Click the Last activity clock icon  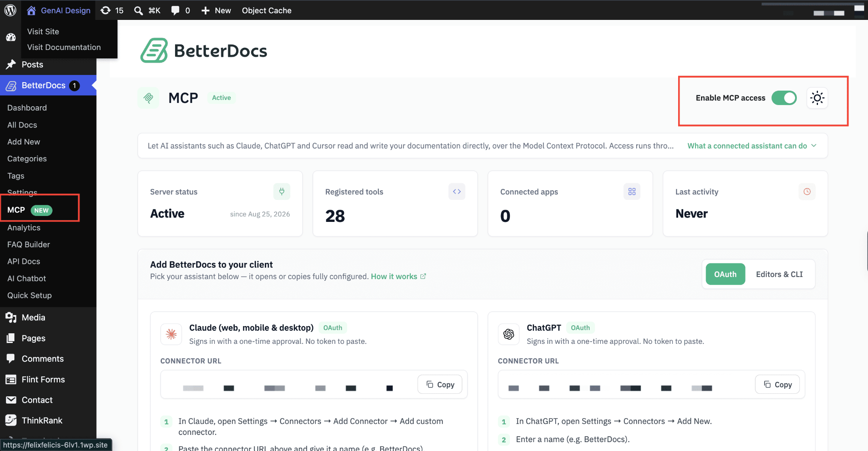(x=807, y=191)
